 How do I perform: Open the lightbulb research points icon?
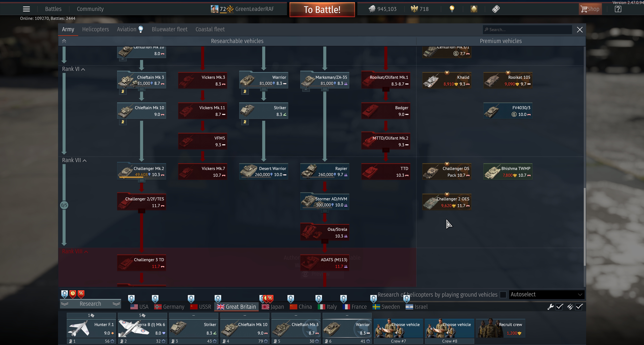[452, 9]
